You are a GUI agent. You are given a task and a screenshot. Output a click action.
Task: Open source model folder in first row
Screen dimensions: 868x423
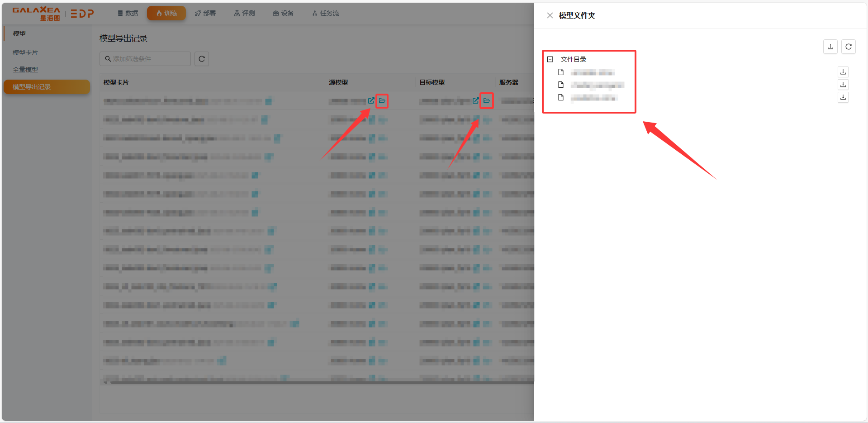[x=382, y=100]
